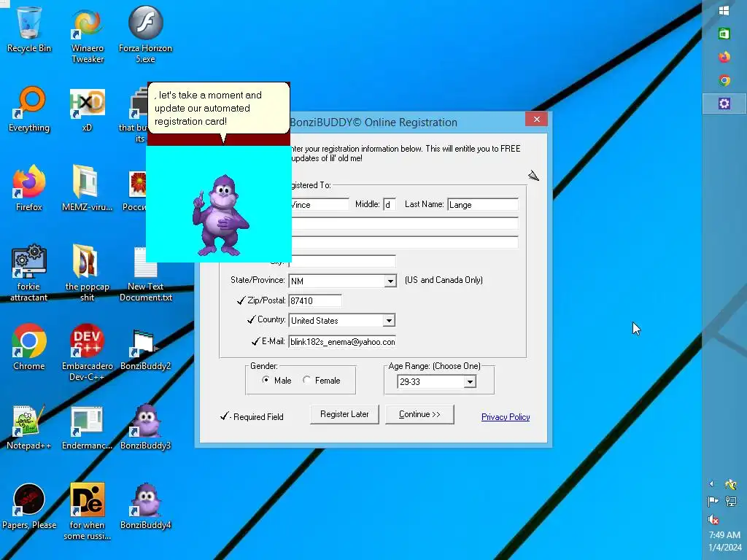Viewport: 747px width, 560px height.
Task: Open green app icon in taskbar
Action: tap(724, 34)
